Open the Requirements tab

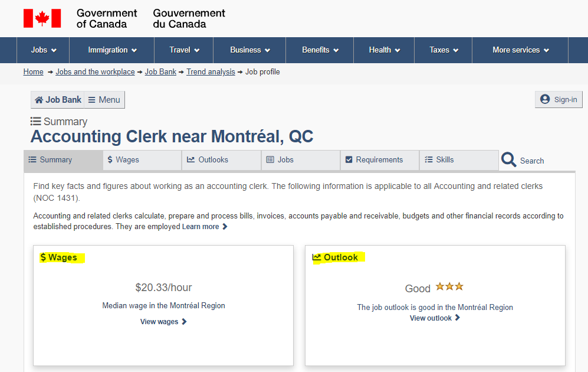pyautogui.click(x=379, y=160)
